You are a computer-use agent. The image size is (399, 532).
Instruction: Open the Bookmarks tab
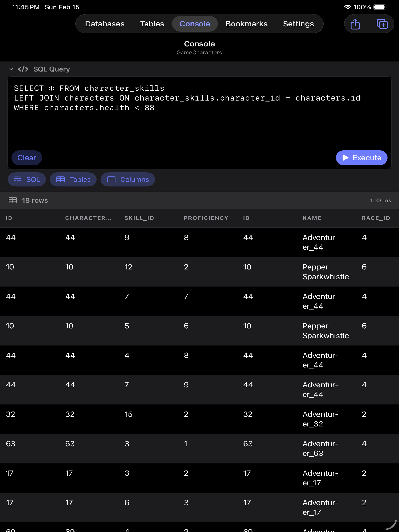click(246, 24)
